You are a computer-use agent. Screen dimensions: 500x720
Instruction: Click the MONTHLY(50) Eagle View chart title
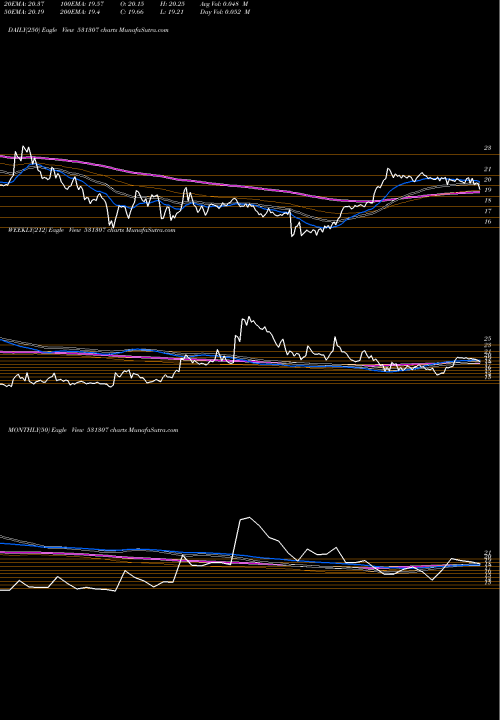(x=93, y=430)
